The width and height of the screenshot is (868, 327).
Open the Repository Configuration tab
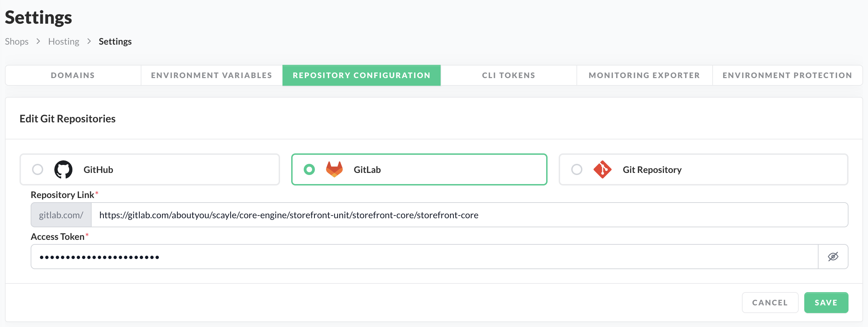pos(362,75)
